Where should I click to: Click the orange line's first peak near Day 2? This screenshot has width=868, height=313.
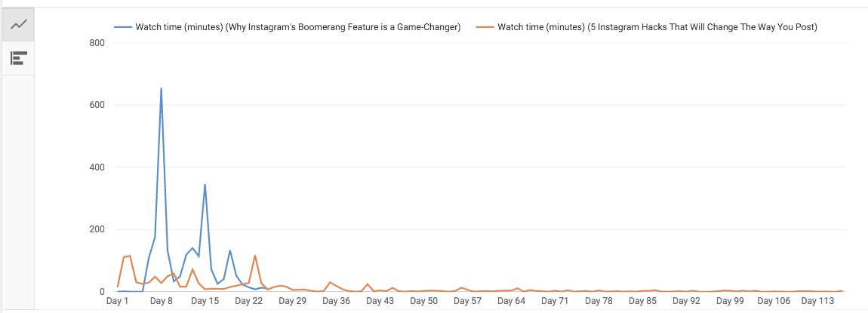(x=130, y=256)
